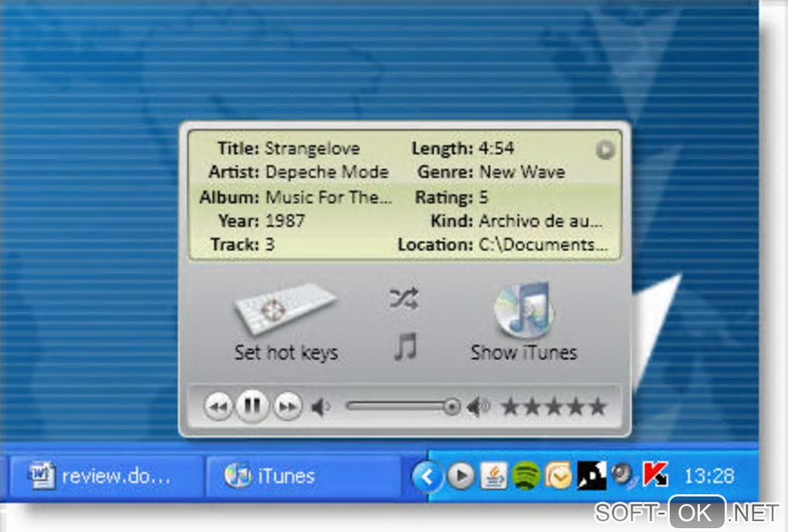Open the Spotify tray icon
The width and height of the screenshot is (788, 532).
[525, 475]
